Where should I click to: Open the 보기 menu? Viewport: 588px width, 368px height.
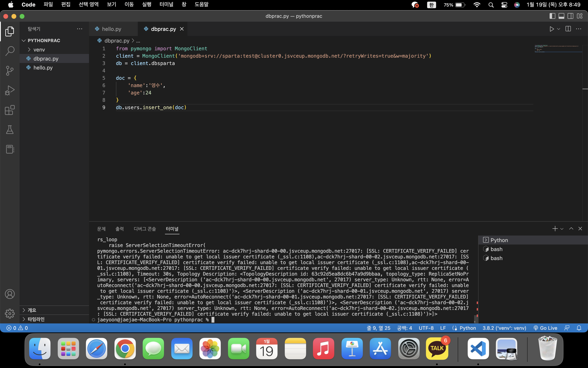click(x=111, y=5)
